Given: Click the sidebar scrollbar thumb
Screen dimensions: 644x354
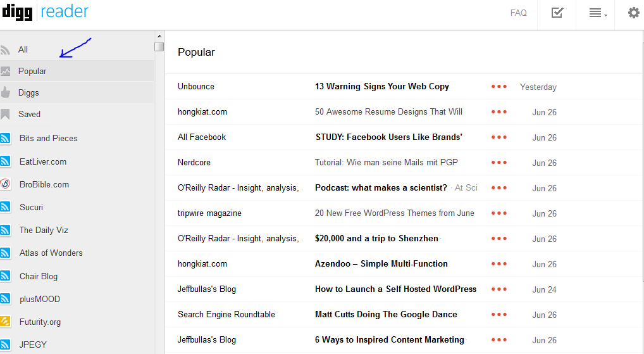Looking at the screenshot, I should coord(159,46).
